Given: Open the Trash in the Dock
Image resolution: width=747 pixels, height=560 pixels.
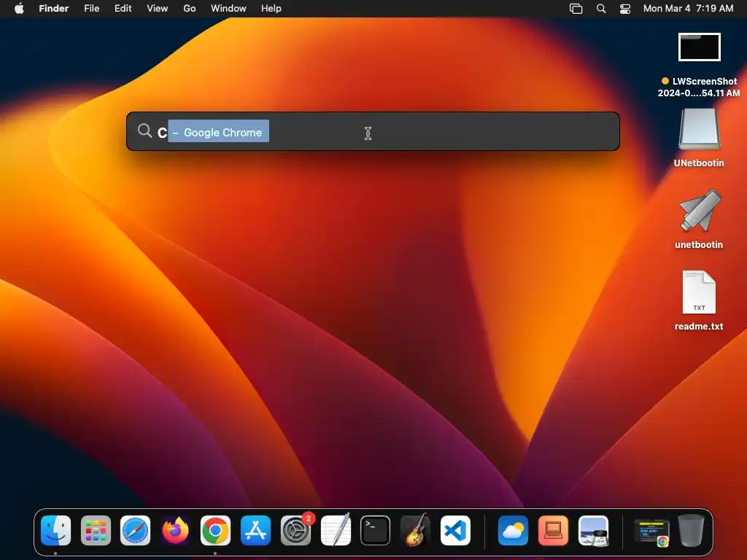Looking at the screenshot, I should coord(691,531).
